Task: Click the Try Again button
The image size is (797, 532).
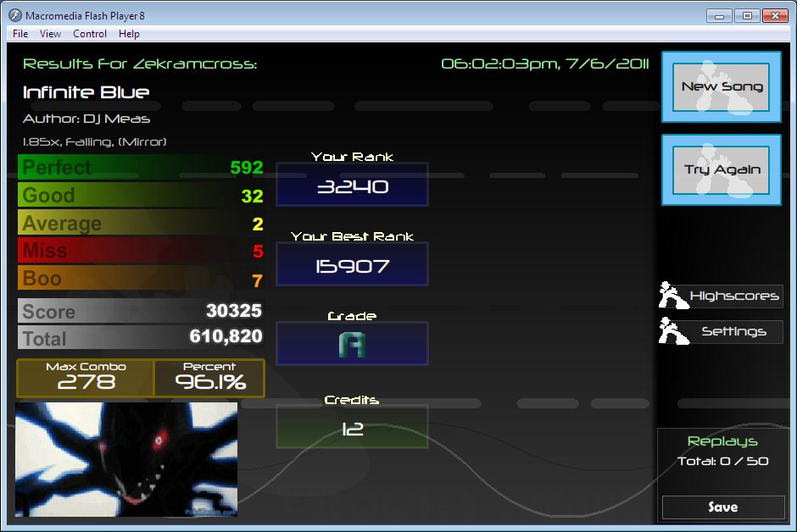Action: 721,170
